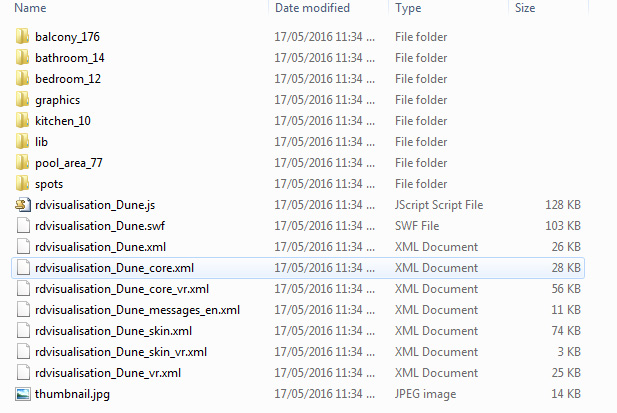Click the lib folder icon
Image resolution: width=617 pixels, height=413 pixels.
tap(22, 142)
